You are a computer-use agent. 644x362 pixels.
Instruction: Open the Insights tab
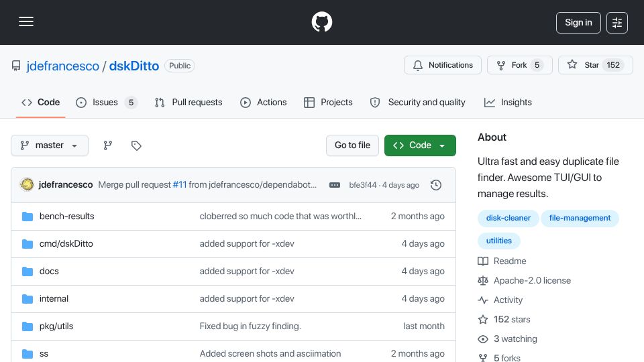(508, 103)
